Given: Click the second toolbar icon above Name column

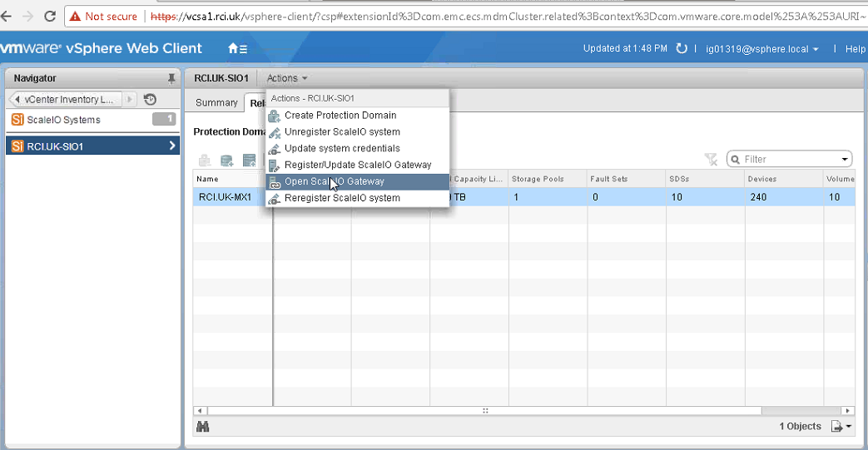Looking at the screenshot, I should (x=226, y=161).
